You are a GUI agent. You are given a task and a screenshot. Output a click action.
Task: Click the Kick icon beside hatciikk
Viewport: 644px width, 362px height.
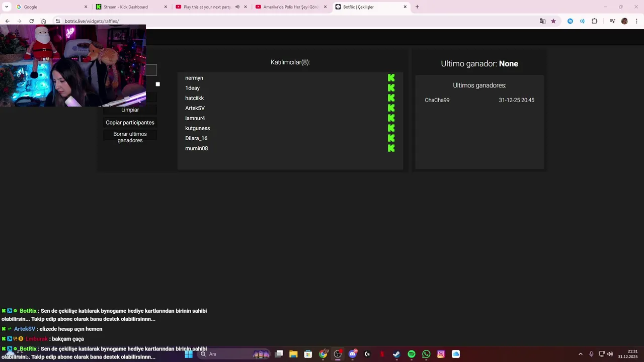391,98
